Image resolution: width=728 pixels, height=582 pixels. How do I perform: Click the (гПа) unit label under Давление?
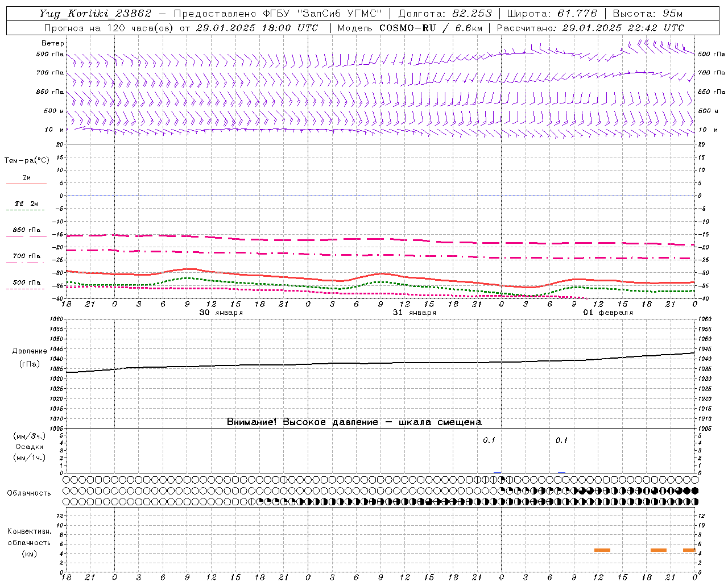(30, 364)
